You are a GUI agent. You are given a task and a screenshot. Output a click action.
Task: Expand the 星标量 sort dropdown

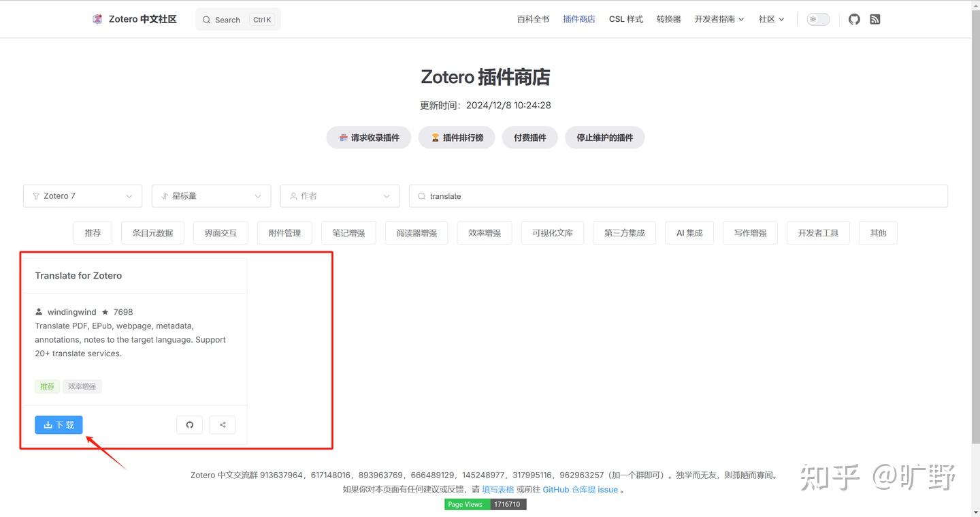[x=211, y=195]
